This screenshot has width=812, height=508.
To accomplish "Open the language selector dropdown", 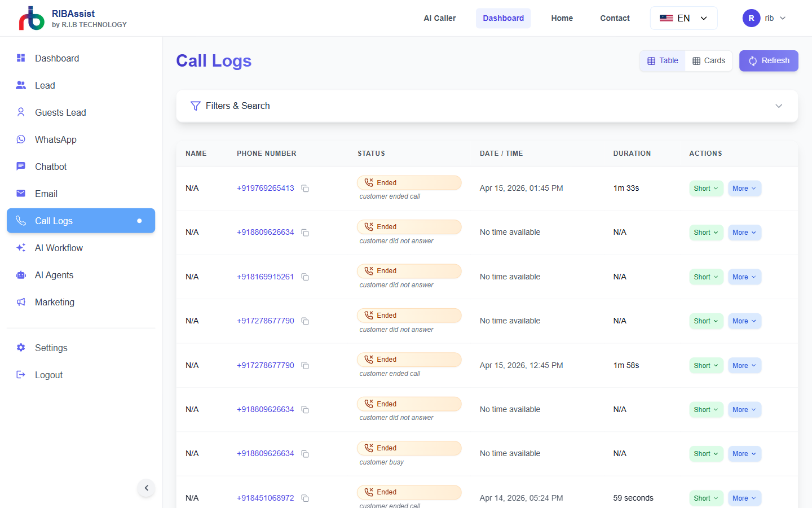I will click(x=683, y=17).
